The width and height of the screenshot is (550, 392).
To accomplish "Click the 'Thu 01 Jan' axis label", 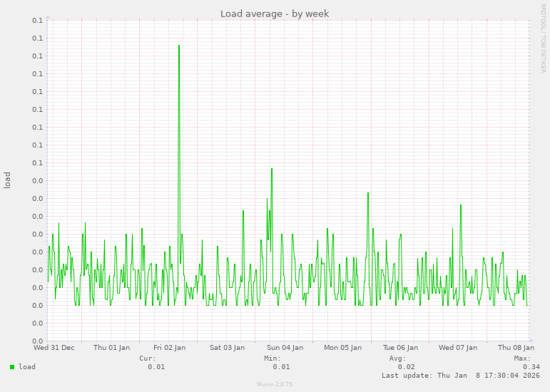I will pos(111,348).
